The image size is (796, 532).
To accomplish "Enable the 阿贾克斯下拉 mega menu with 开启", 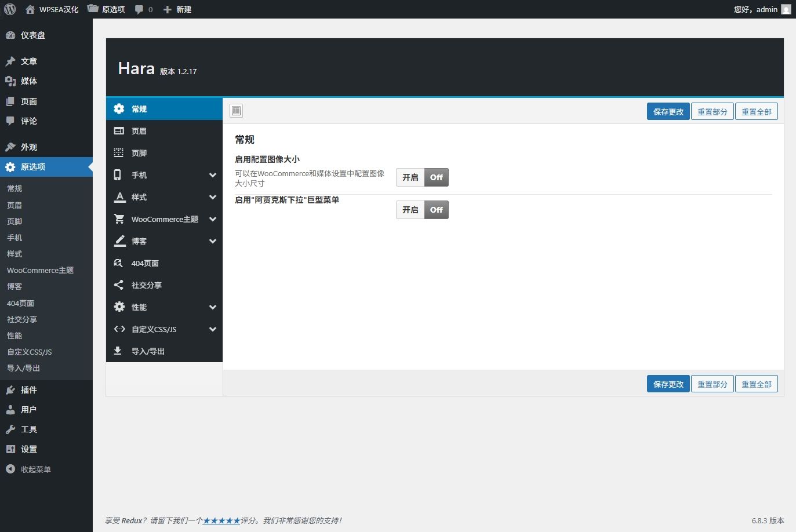I will pos(410,210).
